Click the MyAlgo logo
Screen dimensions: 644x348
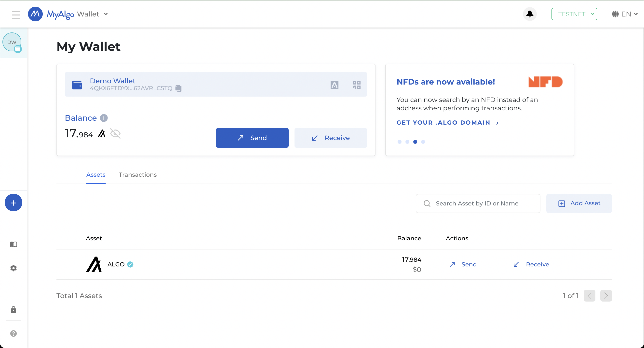51,14
